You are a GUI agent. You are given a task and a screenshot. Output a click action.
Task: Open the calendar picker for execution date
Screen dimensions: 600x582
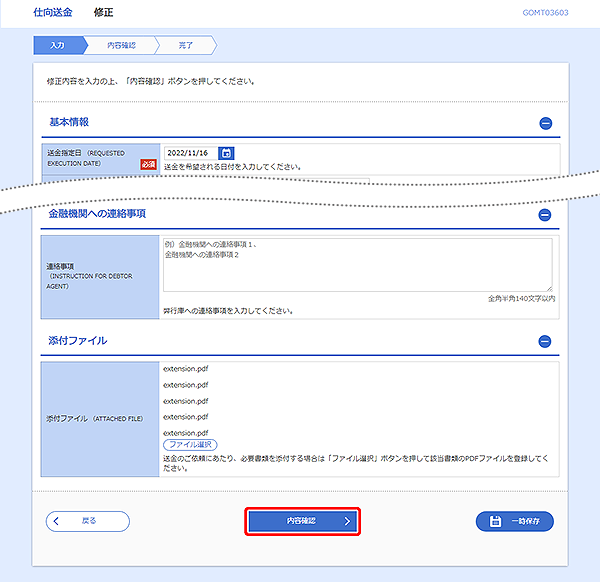(226, 153)
